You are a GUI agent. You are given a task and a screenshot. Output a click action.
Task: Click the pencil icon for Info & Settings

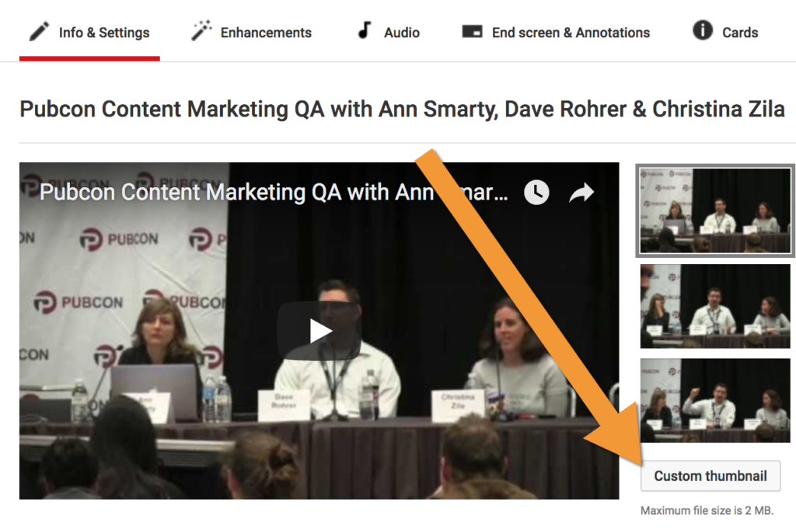tap(39, 31)
